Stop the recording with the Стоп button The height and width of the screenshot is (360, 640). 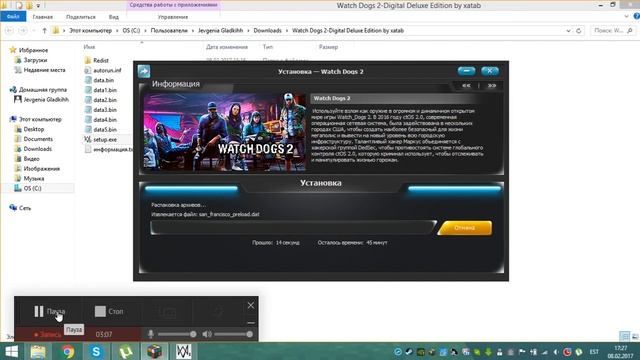pos(109,311)
